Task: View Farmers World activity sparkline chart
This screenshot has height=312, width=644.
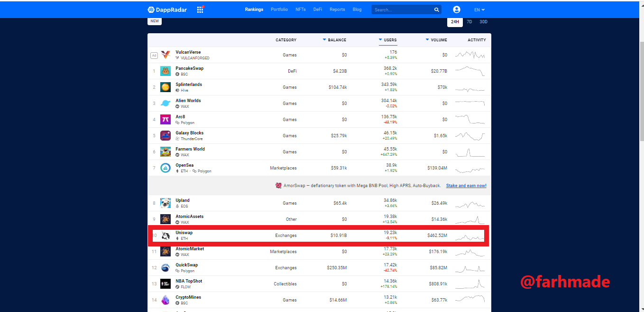Action: pyautogui.click(x=470, y=152)
